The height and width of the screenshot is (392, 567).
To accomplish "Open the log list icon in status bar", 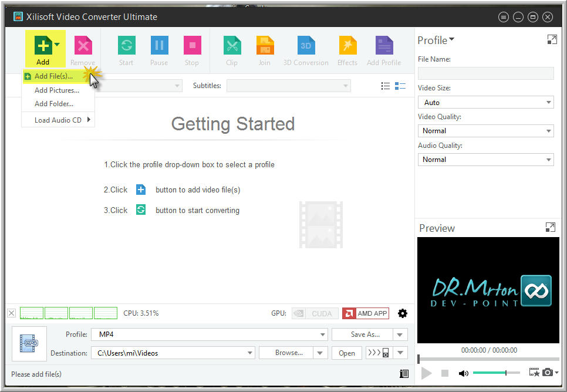I will [x=404, y=374].
